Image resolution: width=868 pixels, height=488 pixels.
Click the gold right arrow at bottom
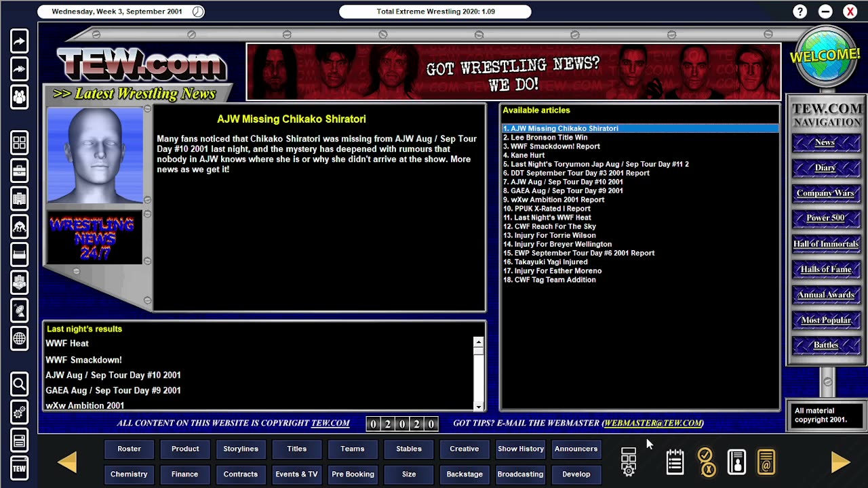[x=840, y=462]
